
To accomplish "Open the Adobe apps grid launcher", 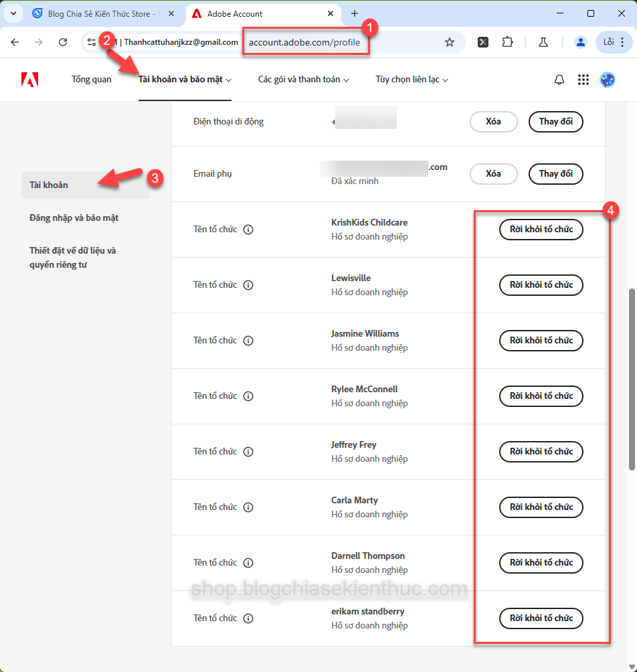I will (x=583, y=80).
